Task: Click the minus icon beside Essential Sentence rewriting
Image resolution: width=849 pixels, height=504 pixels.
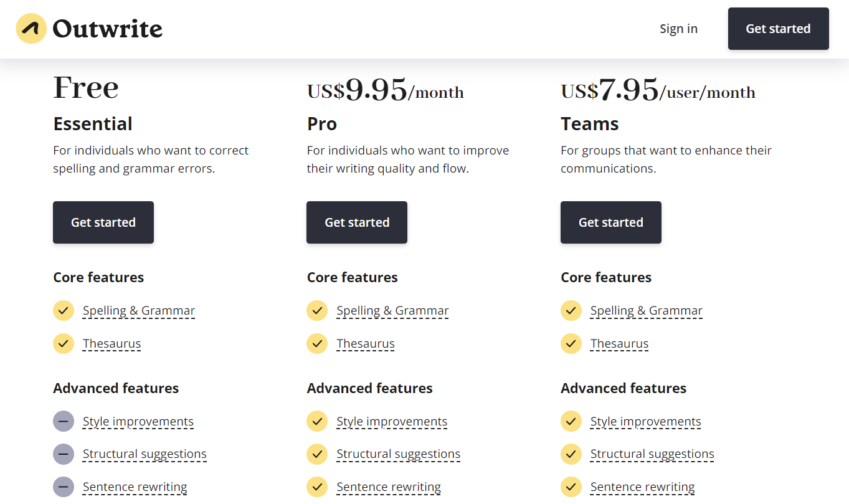Action: pos(64,487)
